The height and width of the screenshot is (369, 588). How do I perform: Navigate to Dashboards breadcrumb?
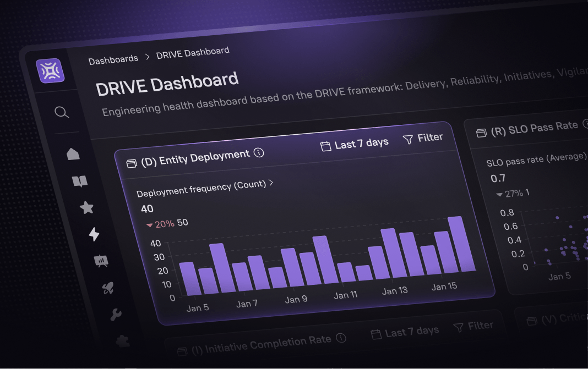113,59
